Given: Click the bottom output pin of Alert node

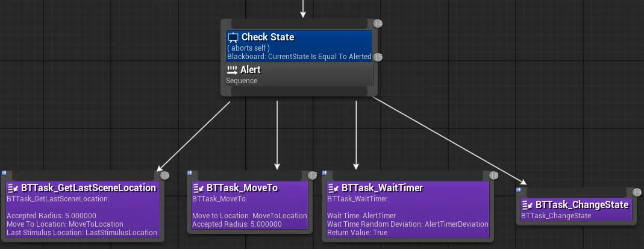Looking at the screenshot, I should point(299,91).
